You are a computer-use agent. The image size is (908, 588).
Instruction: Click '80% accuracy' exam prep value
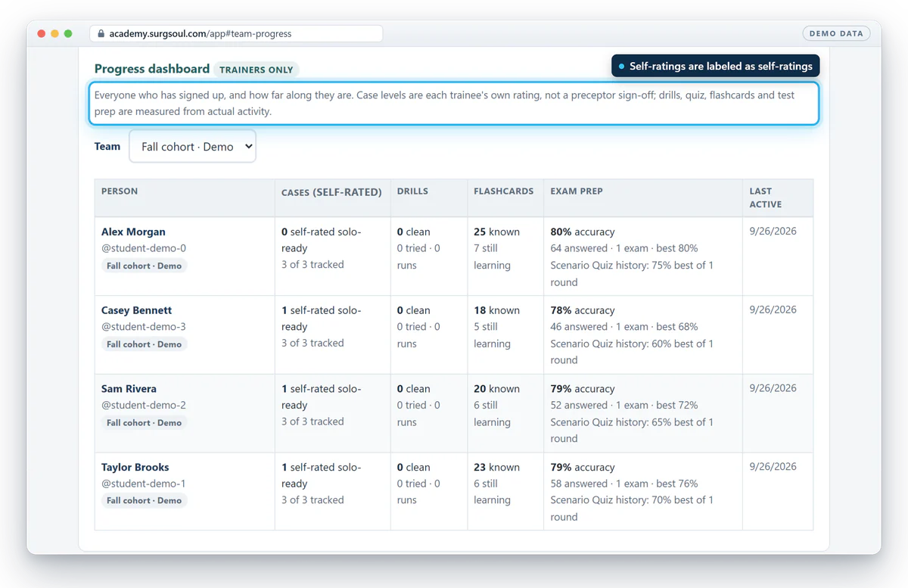(583, 232)
